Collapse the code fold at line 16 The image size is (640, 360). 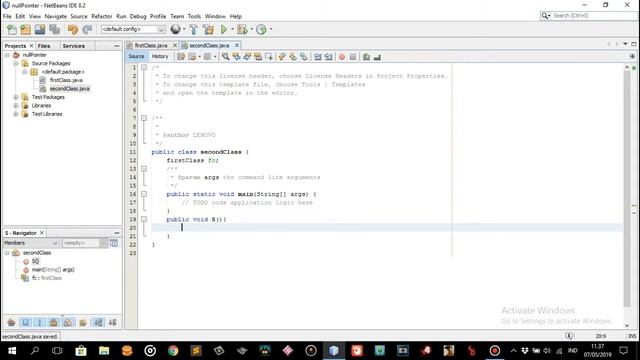pos(144,194)
